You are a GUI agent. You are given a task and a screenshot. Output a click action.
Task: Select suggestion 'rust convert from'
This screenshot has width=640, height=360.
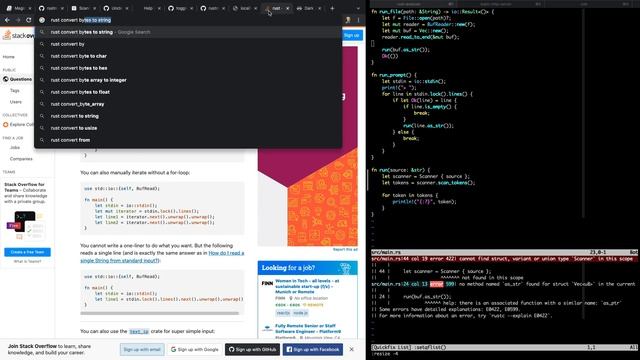[188, 140]
